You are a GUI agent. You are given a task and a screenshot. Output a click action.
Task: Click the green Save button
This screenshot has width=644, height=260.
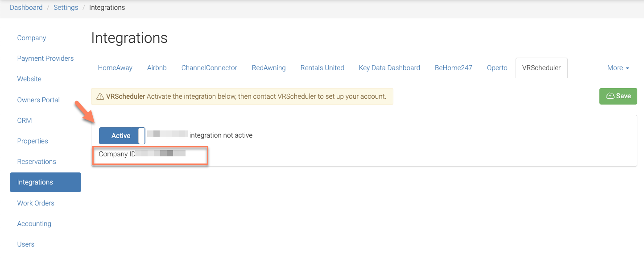click(618, 96)
